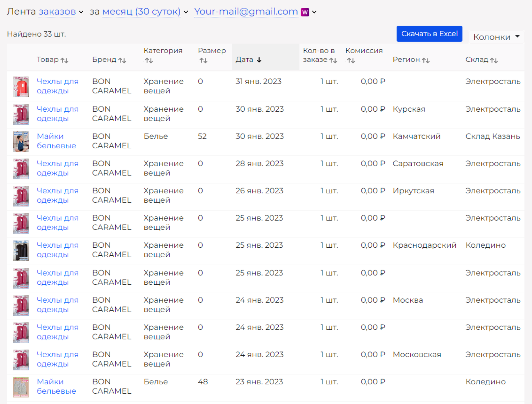Open Чехлы для одежды link dated 31 янв. 2023
Image resolution: width=532 pixels, height=404 pixels.
(57, 86)
